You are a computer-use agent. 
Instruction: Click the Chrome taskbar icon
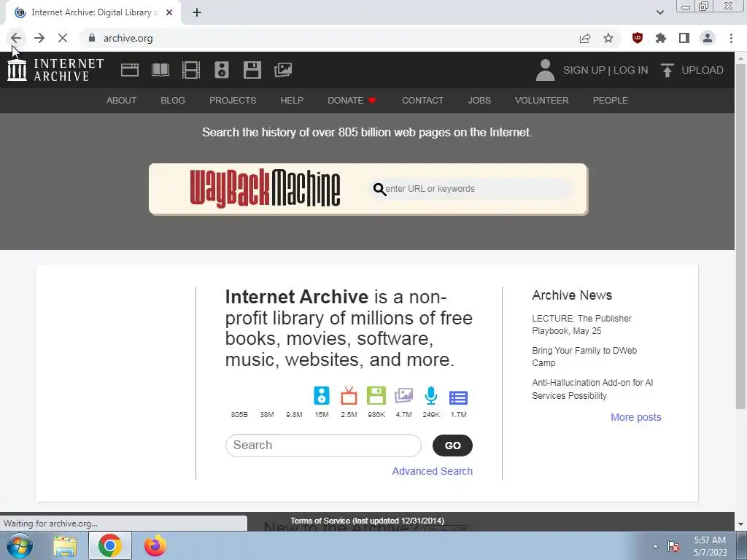110,545
